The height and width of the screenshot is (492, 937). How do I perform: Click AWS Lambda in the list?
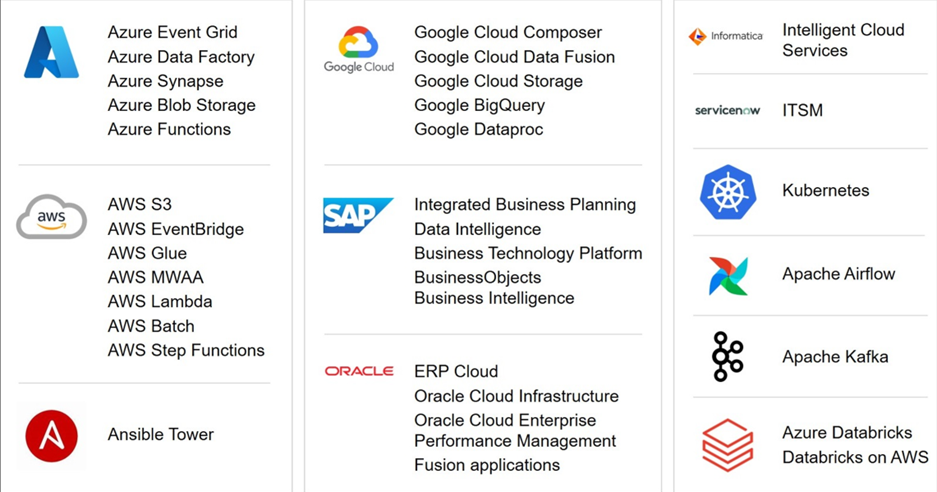coord(160,301)
